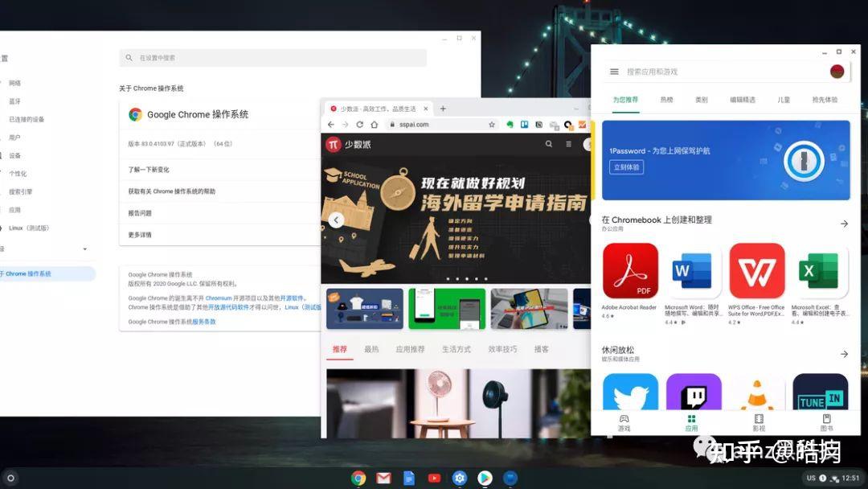Select the 推荐 tab on the sspai page

click(339, 349)
